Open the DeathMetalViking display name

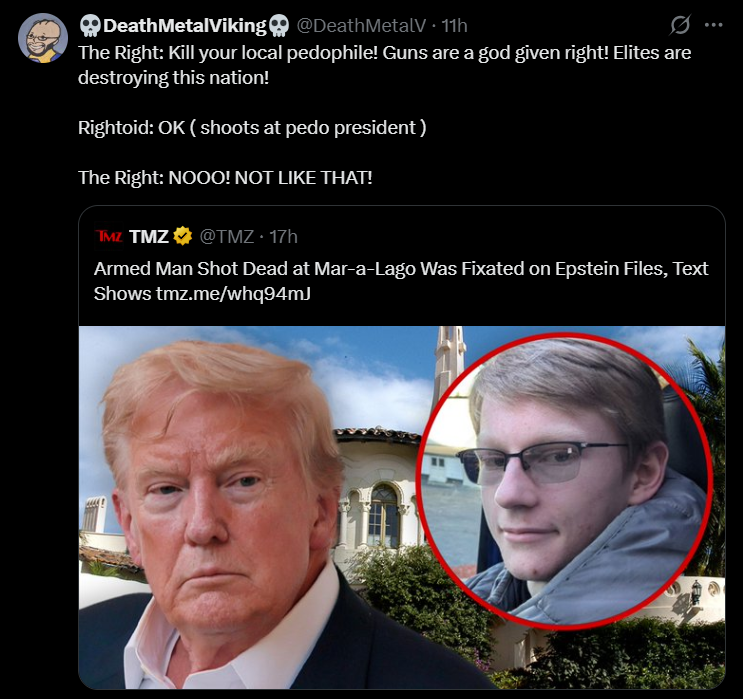(185, 26)
